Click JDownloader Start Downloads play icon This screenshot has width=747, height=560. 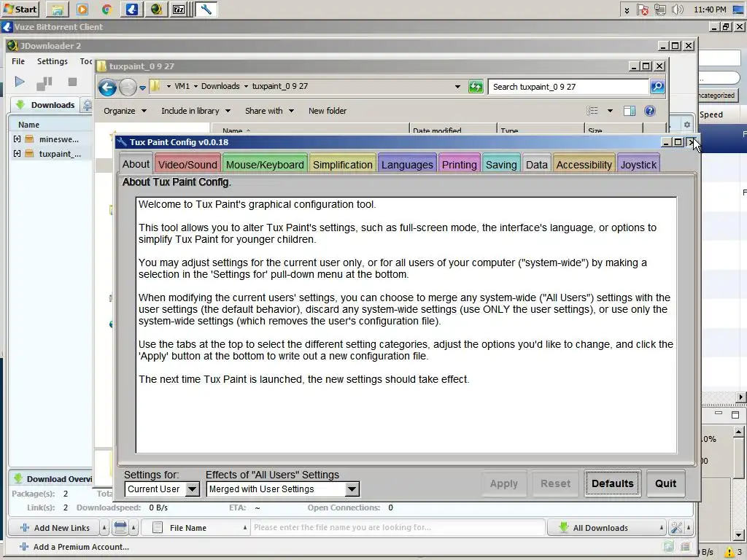coord(20,82)
